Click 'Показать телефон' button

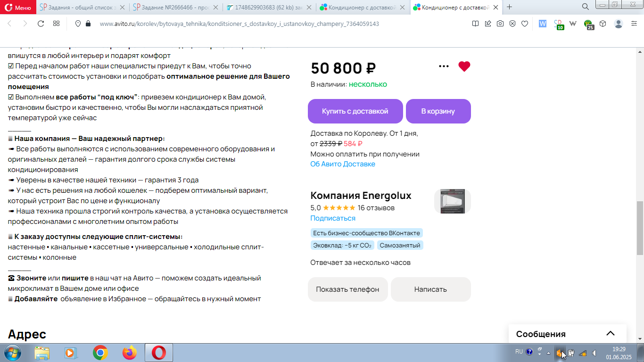click(347, 289)
